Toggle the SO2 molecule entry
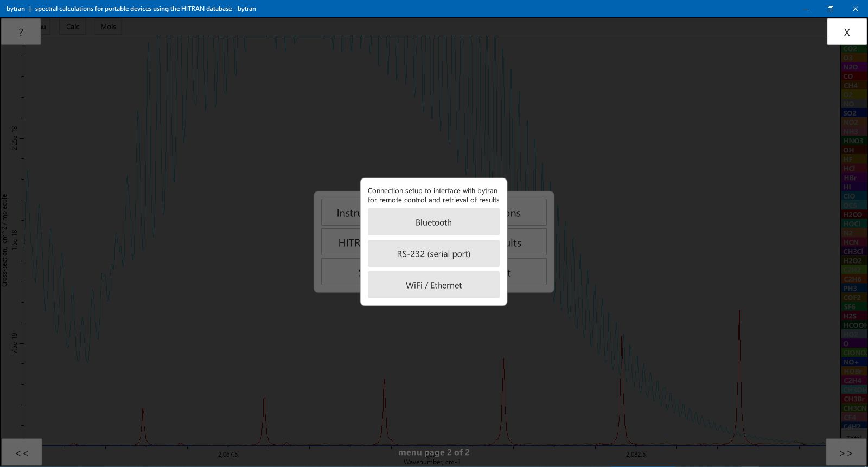The height and width of the screenshot is (467, 868). pos(854,113)
